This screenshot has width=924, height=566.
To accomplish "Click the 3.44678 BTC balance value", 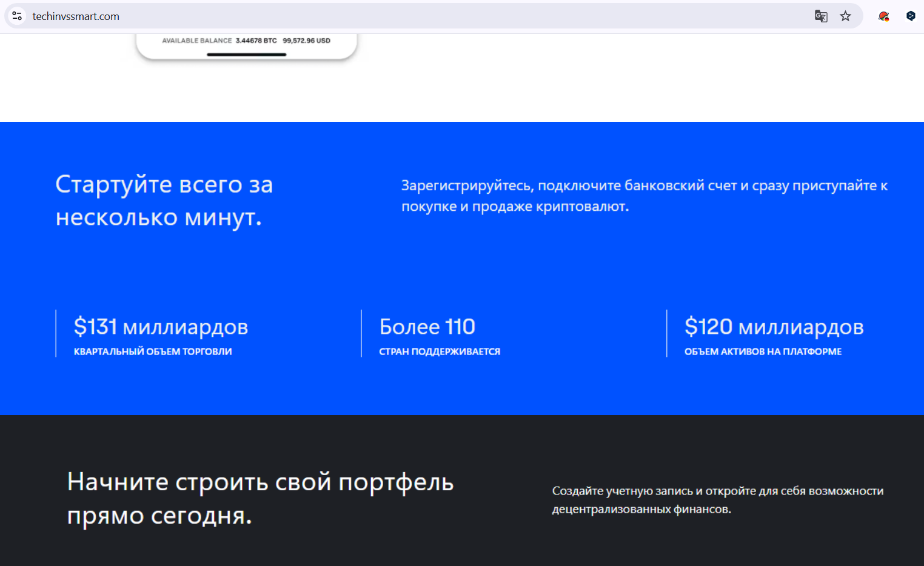I will (x=256, y=41).
